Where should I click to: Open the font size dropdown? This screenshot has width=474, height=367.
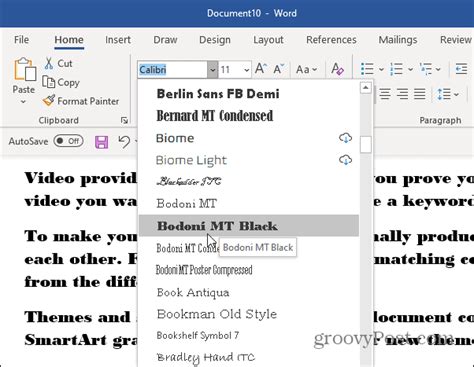click(247, 70)
